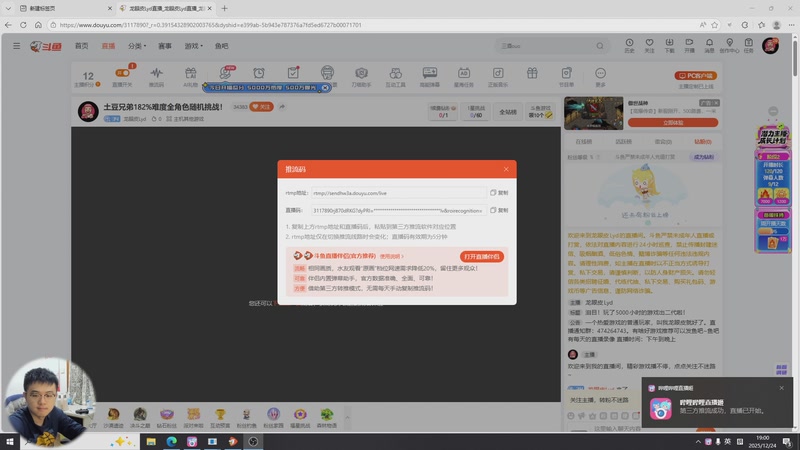Open the 钻石粉丝 gift icon
Image resolution: width=800 pixels, height=450 pixels.
click(166, 417)
